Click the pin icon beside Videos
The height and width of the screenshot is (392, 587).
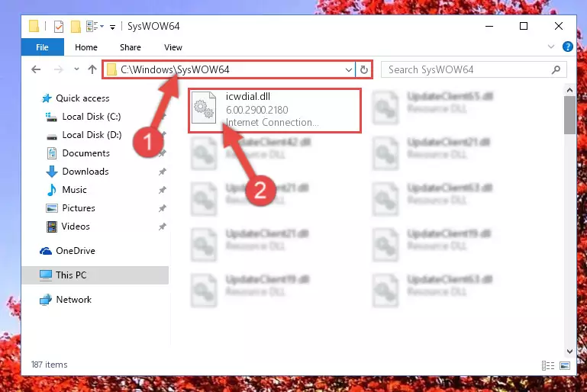[162, 227]
